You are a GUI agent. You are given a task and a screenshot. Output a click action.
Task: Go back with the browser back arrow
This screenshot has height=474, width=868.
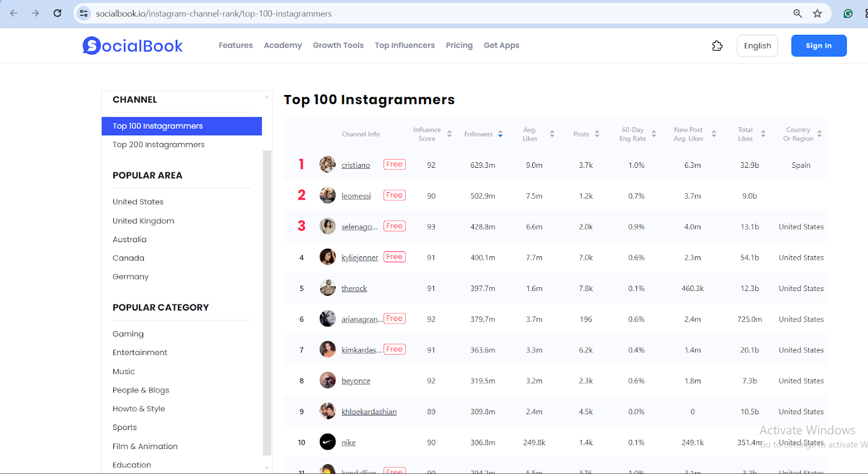click(14, 13)
